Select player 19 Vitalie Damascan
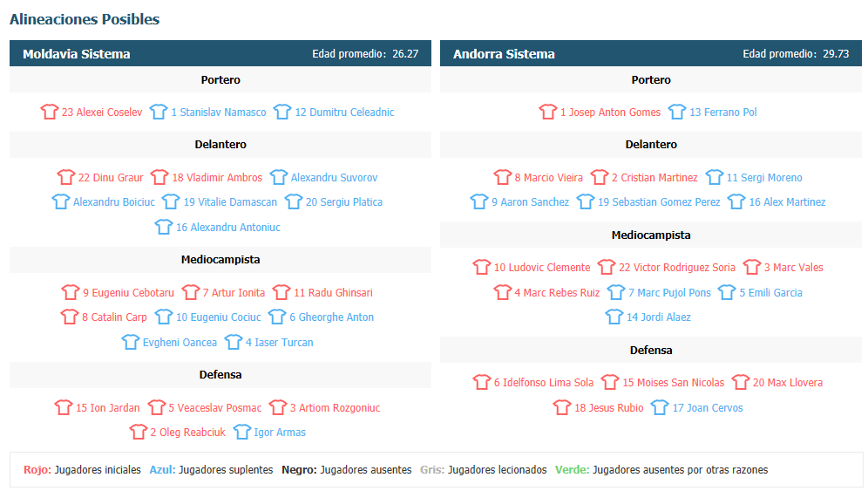The width and height of the screenshot is (868, 491). coord(230,201)
